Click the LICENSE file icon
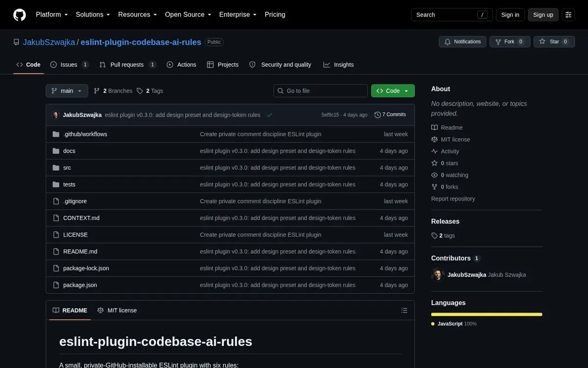 [x=56, y=235]
